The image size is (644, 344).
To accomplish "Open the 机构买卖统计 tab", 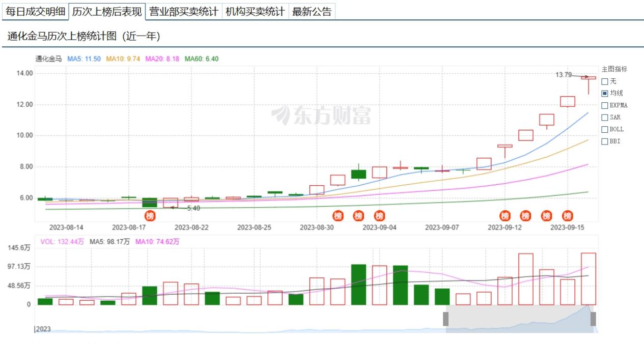I will pyautogui.click(x=255, y=12).
